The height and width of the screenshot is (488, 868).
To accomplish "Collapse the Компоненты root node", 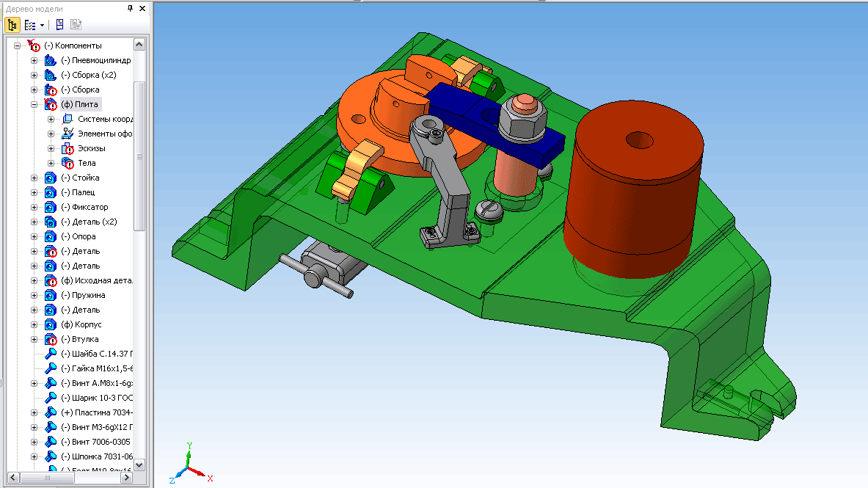I will (x=17, y=45).
